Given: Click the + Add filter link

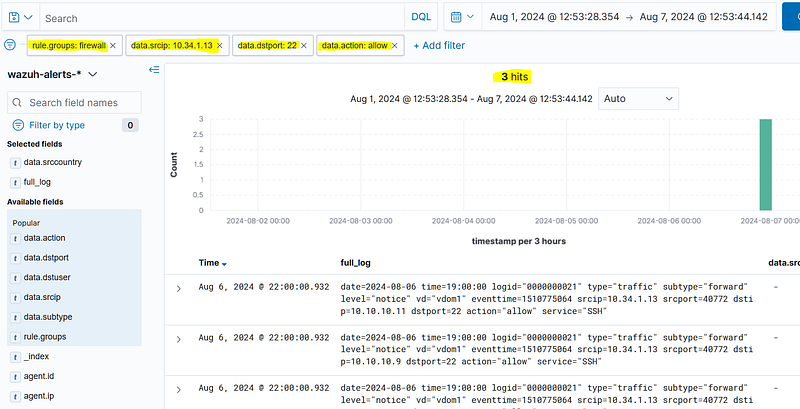Looking at the screenshot, I should 439,45.
